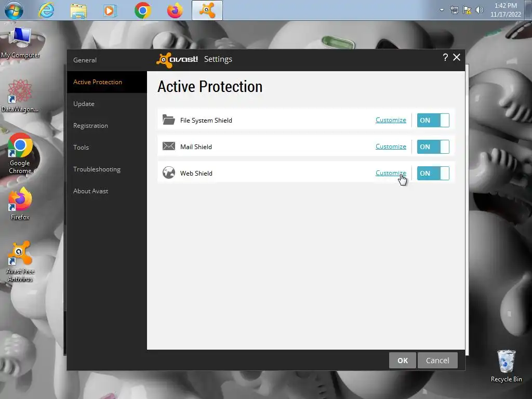Select the Firefox desktop shortcut
The height and width of the screenshot is (399, 532).
coord(20,204)
